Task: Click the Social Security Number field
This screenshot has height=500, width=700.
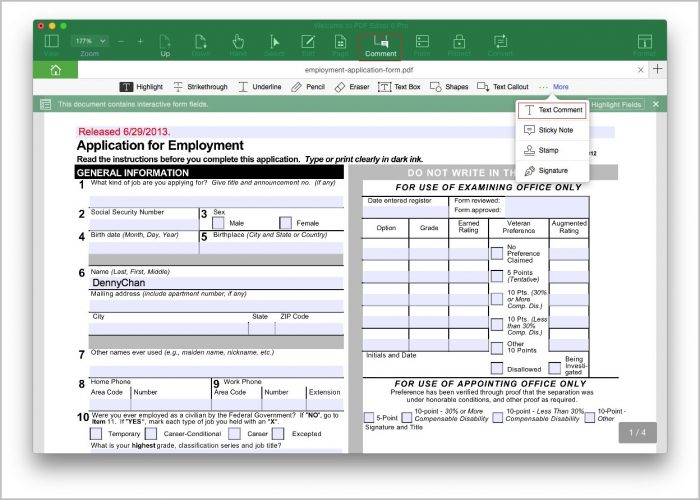Action: tap(144, 225)
